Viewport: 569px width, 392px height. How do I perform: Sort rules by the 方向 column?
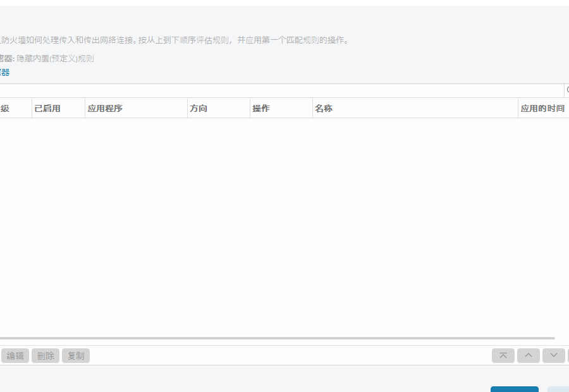[x=199, y=108]
